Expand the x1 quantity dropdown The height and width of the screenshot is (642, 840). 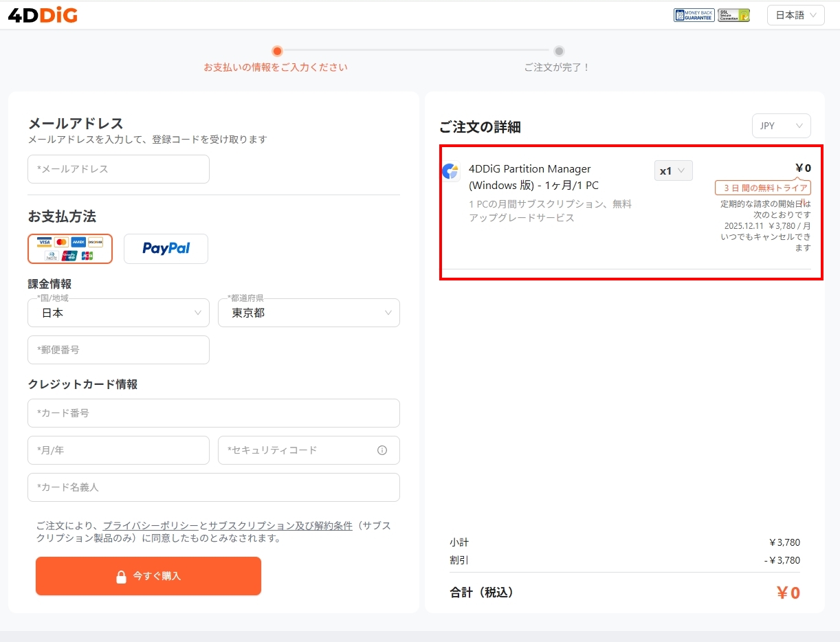click(x=673, y=170)
